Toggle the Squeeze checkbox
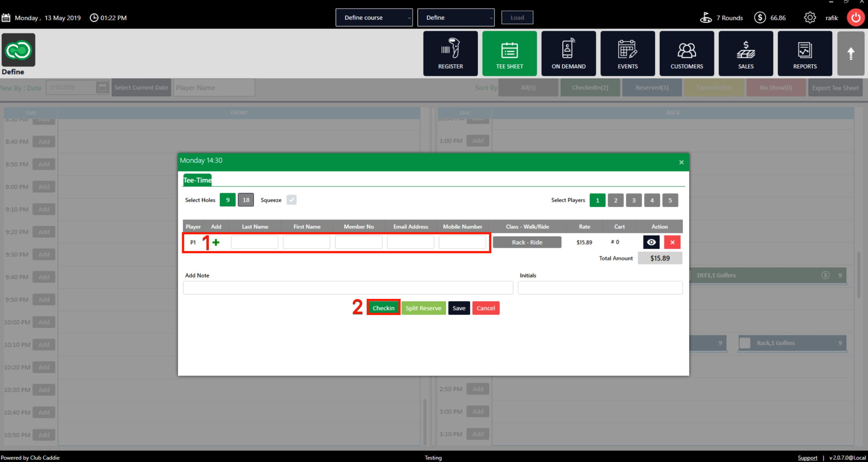This screenshot has height=462, width=868. point(291,200)
